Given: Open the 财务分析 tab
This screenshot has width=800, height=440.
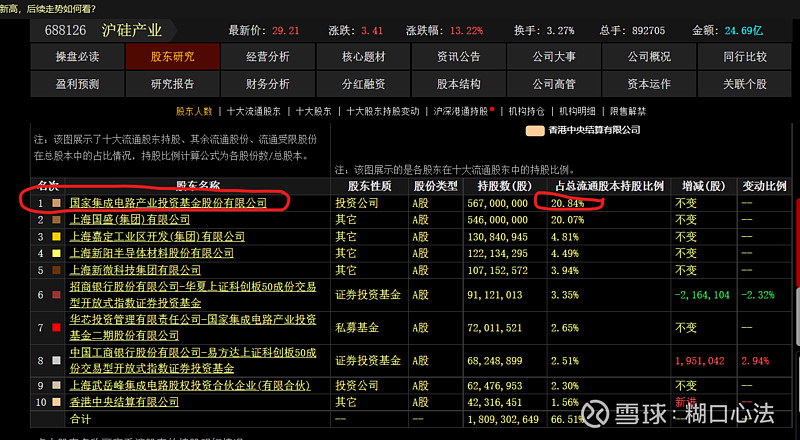Looking at the screenshot, I should 268,84.
